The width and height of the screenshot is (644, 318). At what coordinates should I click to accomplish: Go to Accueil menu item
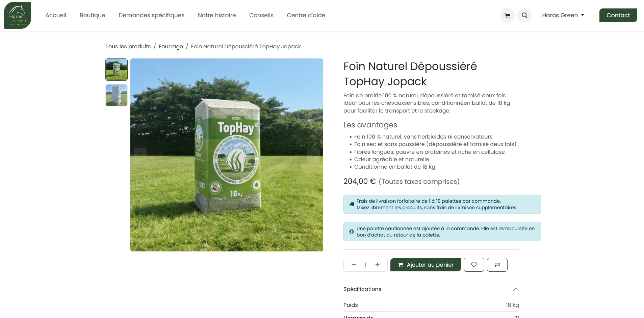[56, 15]
